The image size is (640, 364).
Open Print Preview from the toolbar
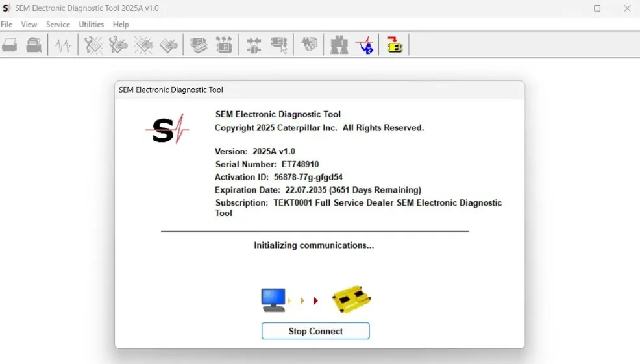[34, 45]
